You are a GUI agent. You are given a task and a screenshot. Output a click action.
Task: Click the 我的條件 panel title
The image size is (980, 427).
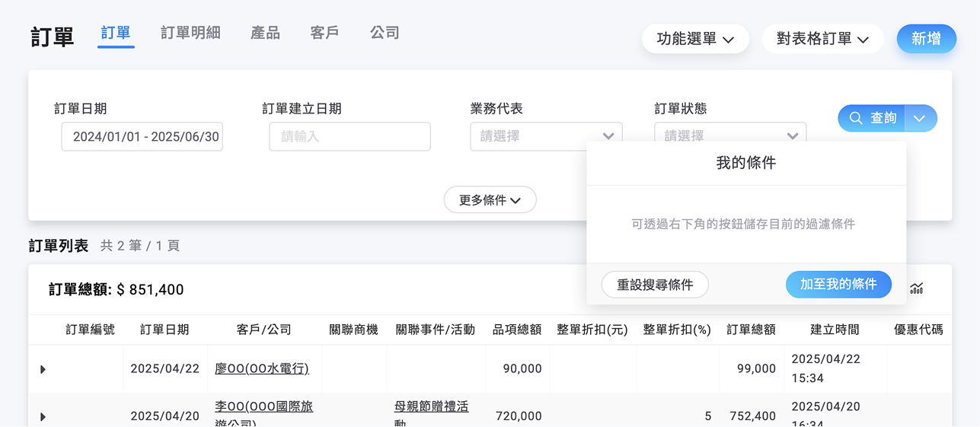(746, 163)
